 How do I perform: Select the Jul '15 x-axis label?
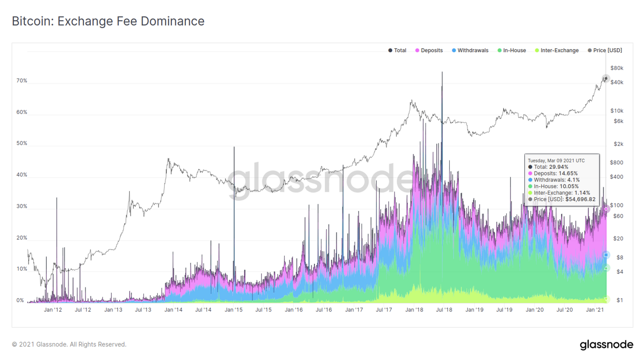tap(263, 310)
